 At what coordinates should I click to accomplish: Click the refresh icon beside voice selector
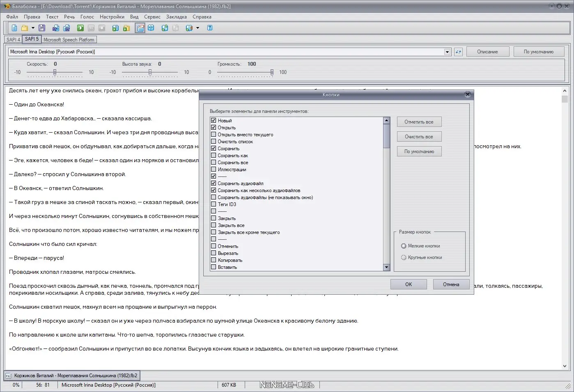click(458, 52)
